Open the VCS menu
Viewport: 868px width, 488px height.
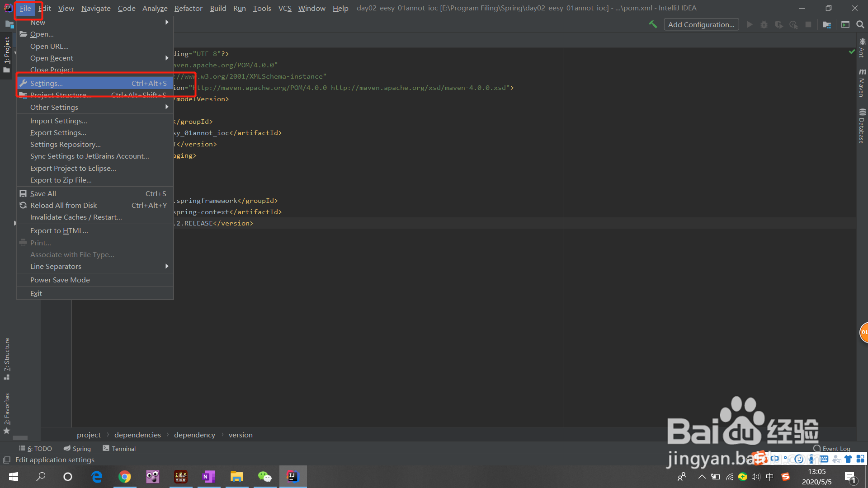coord(285,8)
